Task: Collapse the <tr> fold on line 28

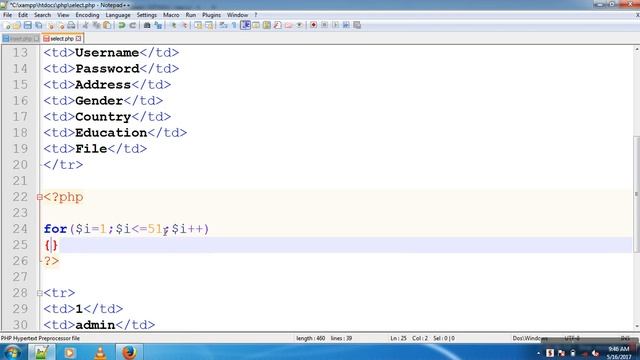Action: [x=40, y=293]
